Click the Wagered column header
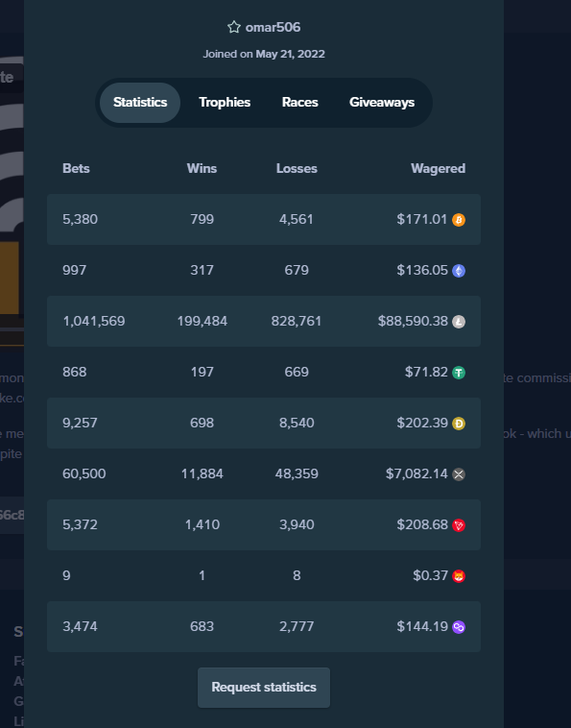571x728 pixels. click(438, 168)
